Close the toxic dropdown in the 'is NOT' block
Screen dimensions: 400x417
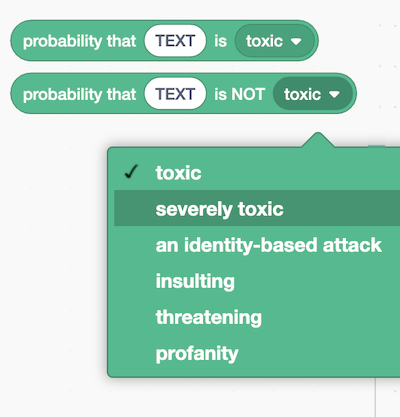pos(313,94)
